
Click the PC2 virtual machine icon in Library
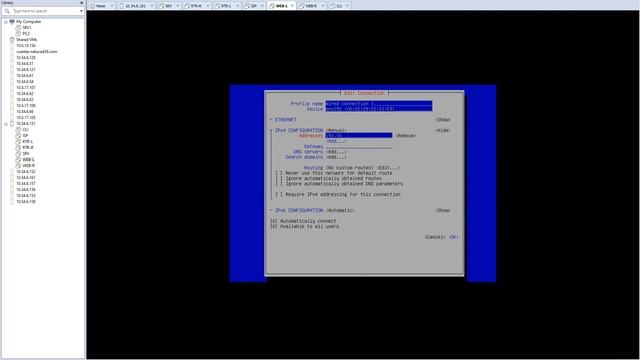[18, 33]
